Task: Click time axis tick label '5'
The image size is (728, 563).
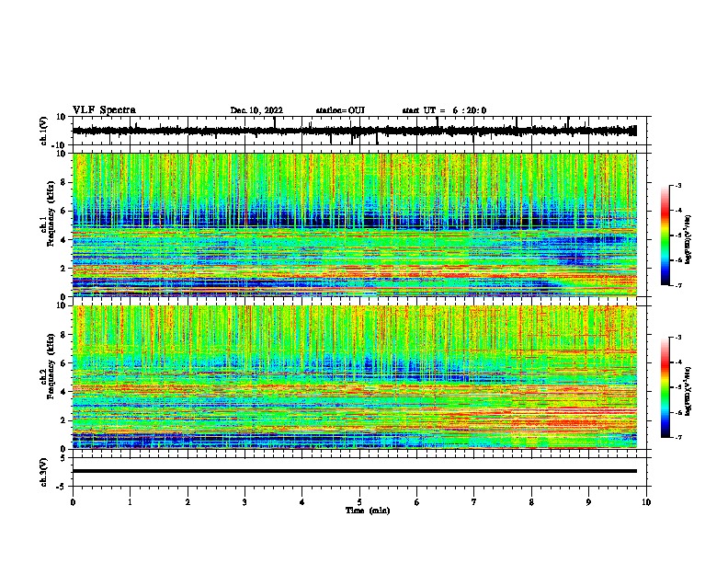Action: click(x=359, y=502)
